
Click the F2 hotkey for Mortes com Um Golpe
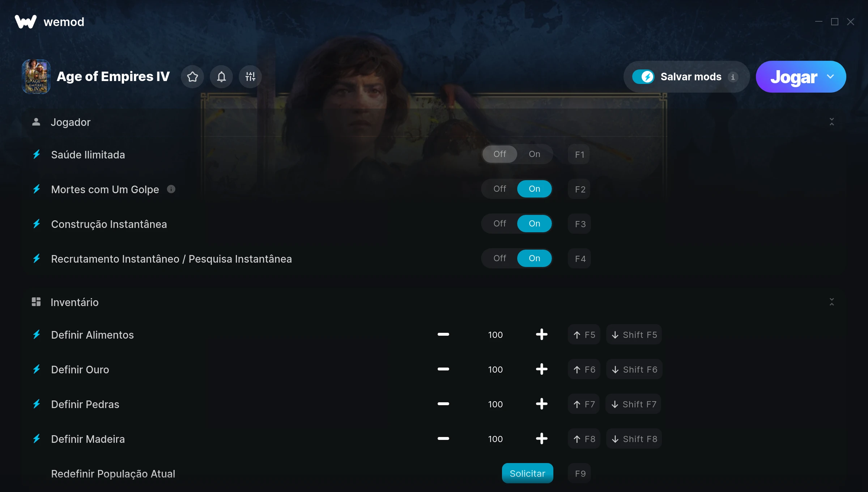[579, 189]
